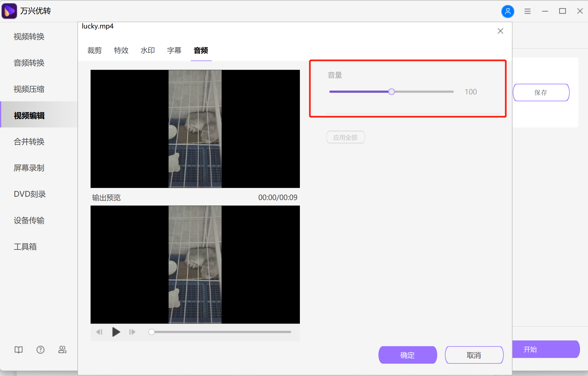
Task: Play the output preview video
Action: click(x=116, y=332)
